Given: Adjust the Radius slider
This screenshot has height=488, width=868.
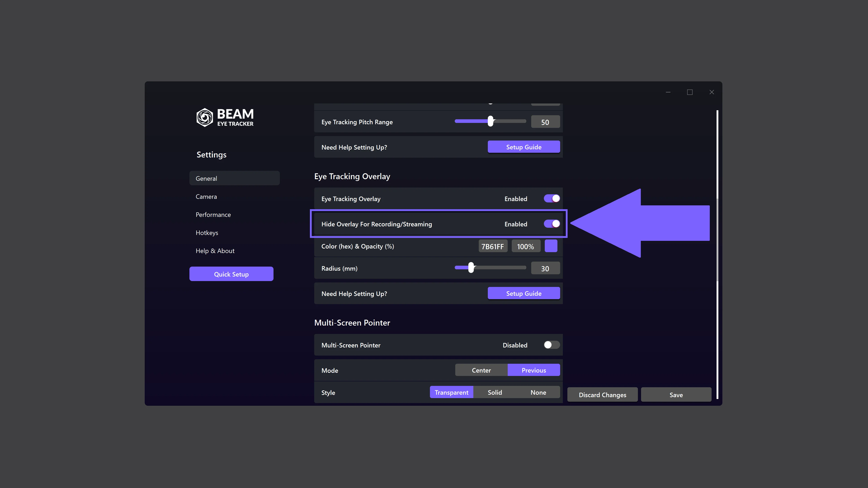Looking at the screenshot, I should (471, 267).
